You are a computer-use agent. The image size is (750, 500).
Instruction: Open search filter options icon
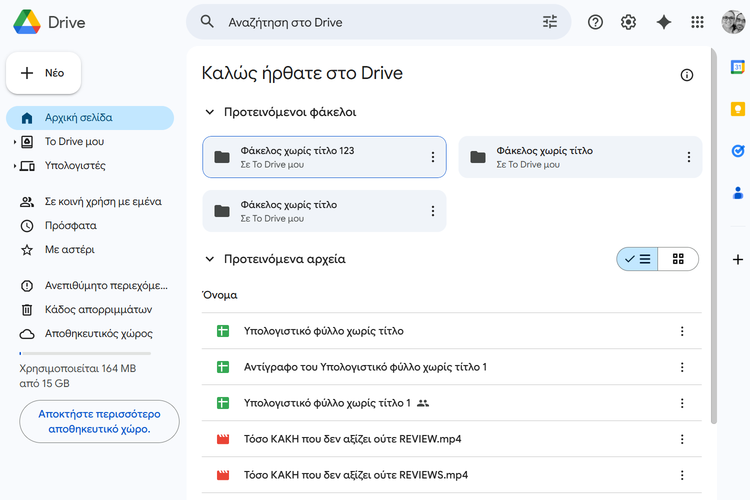tap(550, 22)
